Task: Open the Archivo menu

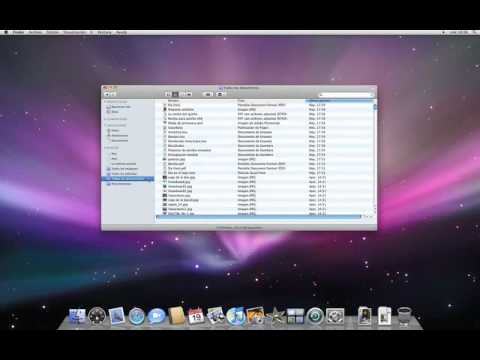Action: pyautogui.click(x=35, y=32)
